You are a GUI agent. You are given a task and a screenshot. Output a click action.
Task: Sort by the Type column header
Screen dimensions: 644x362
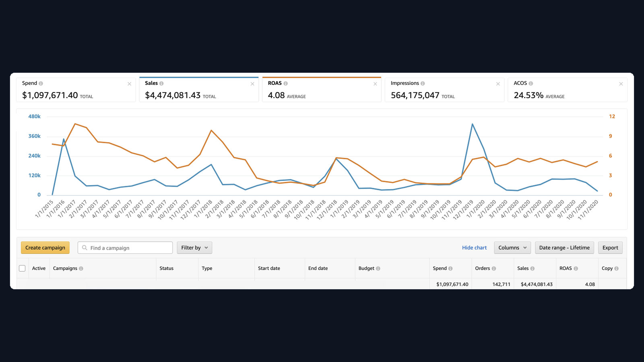coord(207,268)
